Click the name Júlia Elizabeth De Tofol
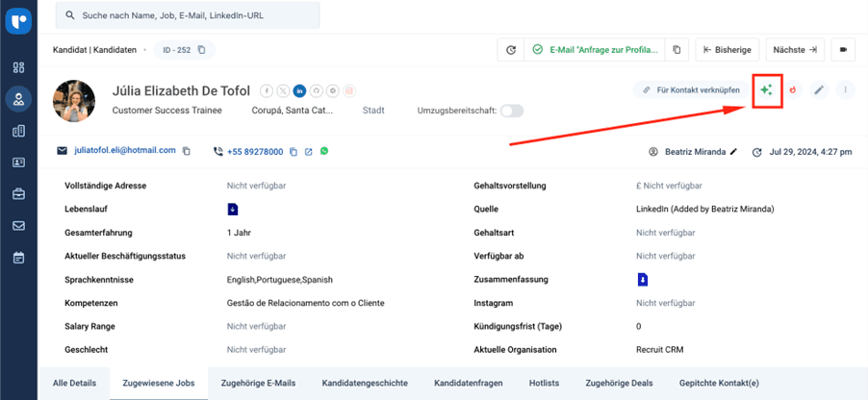This screenshot has height=400, width=868. [181, 90]
